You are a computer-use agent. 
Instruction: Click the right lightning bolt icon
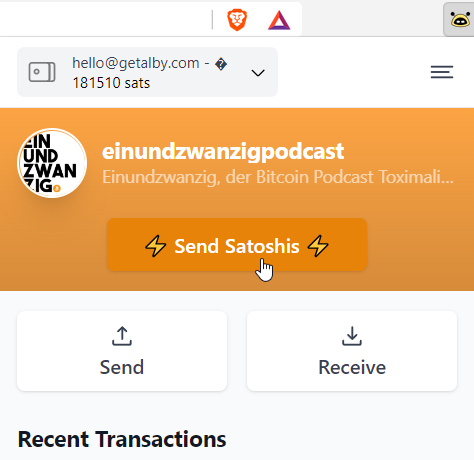pyautogui.click(x=318, y=246)
